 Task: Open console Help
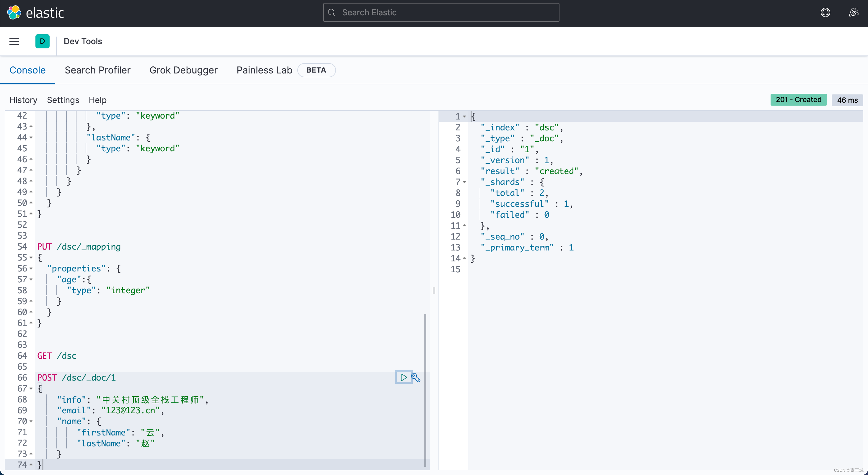point(98,100)
